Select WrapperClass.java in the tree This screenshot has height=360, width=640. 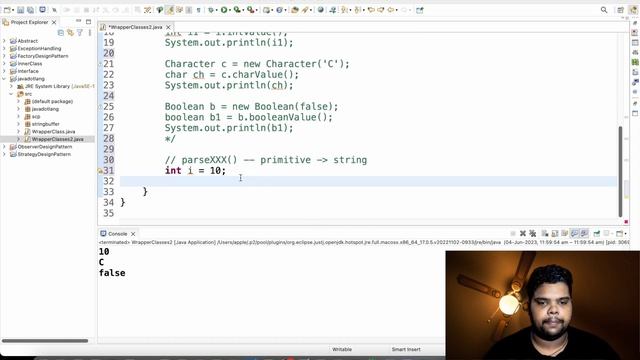(x=53, y=131)
